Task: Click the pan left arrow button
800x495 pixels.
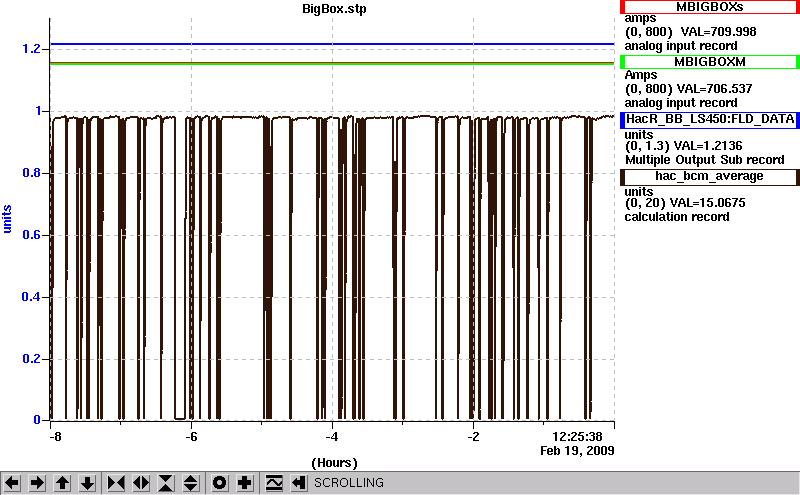Action: (x=12, y=483)
